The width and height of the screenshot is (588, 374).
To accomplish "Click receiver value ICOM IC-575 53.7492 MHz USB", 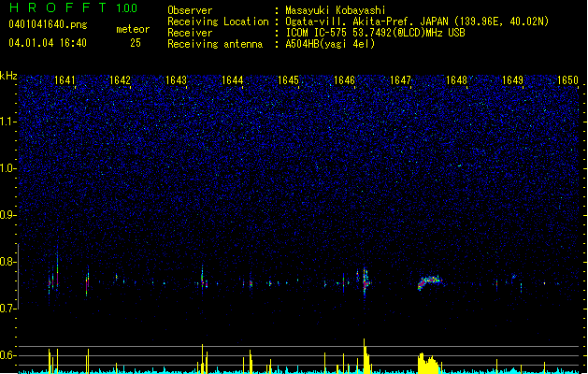I will (x=375, y=33).
